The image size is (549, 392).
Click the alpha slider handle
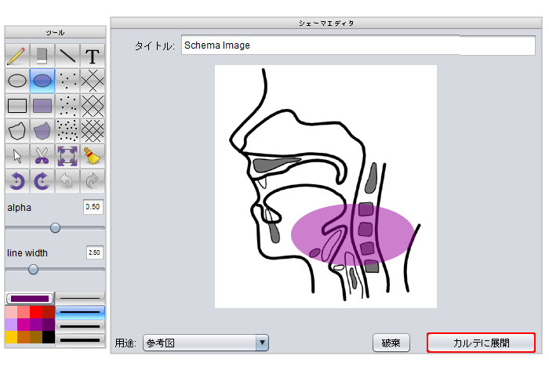pyautogui.click(x=55, y=227)
